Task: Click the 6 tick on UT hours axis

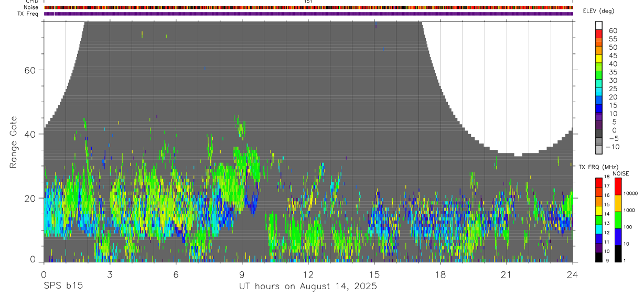Action: coord(176,274)
